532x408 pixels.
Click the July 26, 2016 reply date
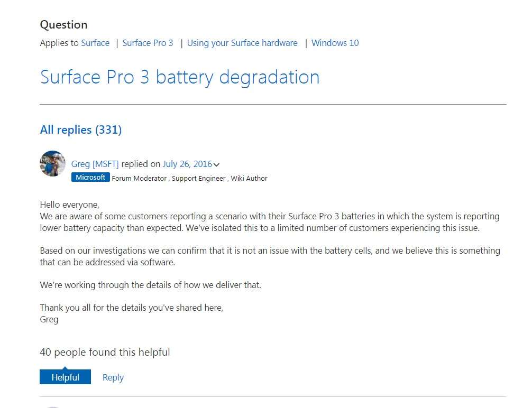[x=187, y=164]
